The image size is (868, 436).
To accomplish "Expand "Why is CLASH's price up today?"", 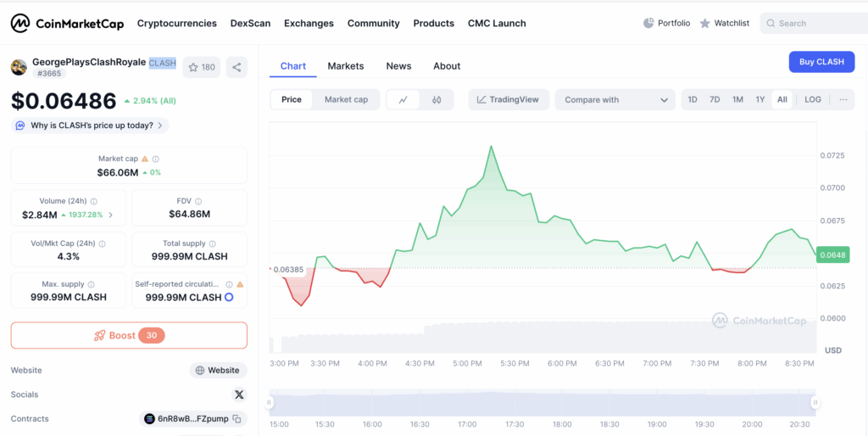I will point(90,126).
